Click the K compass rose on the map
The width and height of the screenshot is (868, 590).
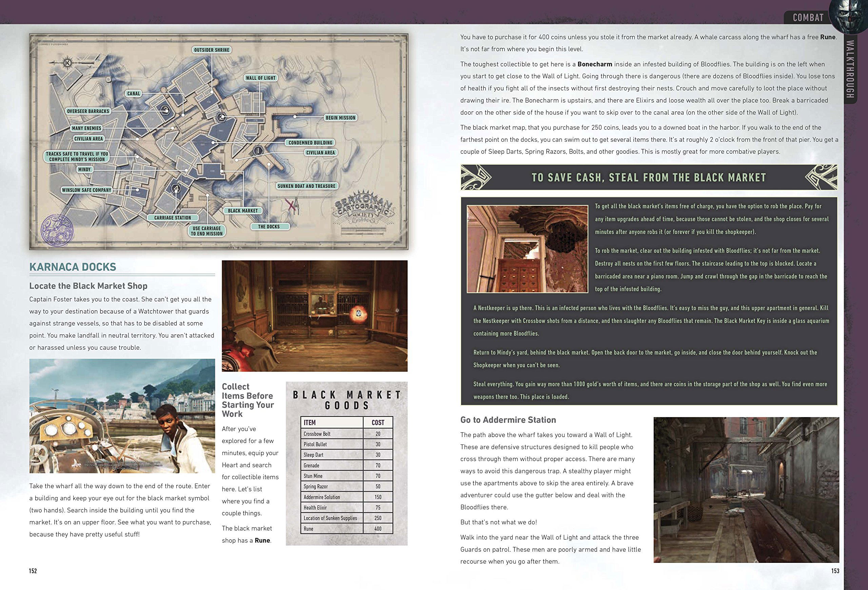coord(67,63)
